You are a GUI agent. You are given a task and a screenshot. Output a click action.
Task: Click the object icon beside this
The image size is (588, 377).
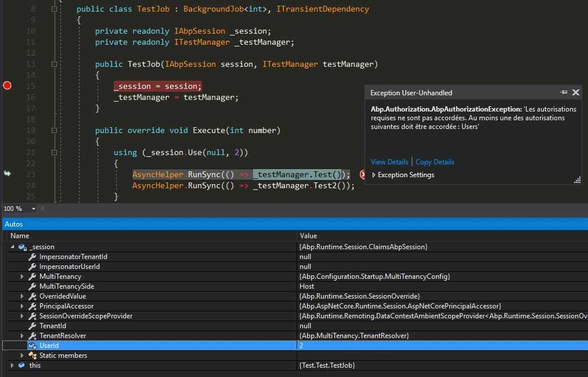click(22, 365)
